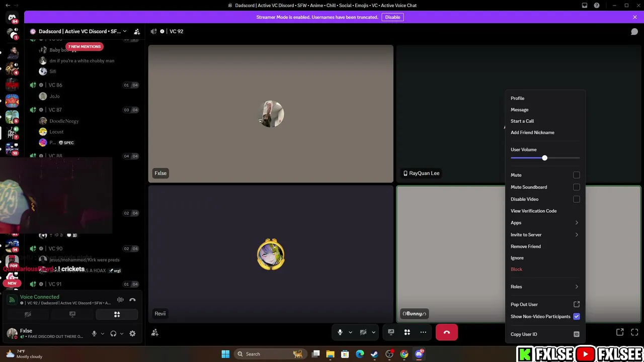Expand the Roles submenu
The width and height of the screenshot is (644, 362).
[545, 287]
